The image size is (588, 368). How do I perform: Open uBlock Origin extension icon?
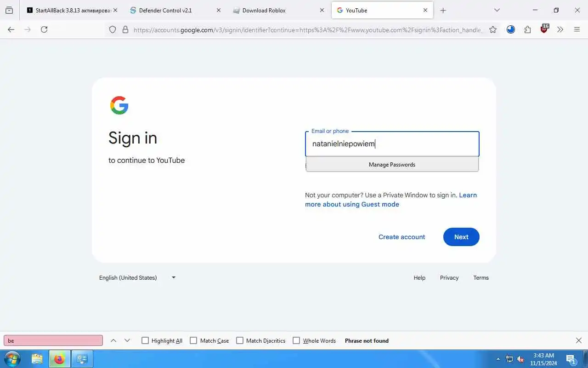pyautogui.click(x=544, y=29)
